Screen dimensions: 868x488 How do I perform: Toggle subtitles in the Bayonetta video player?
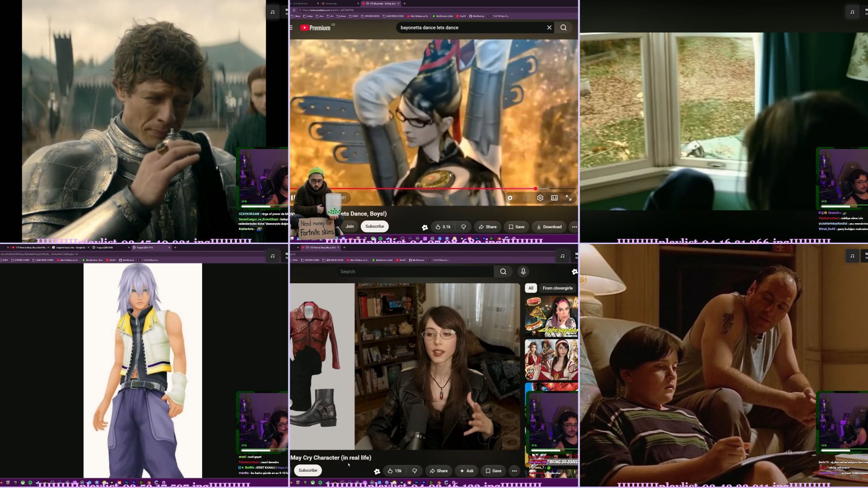[x=526, y=198]
